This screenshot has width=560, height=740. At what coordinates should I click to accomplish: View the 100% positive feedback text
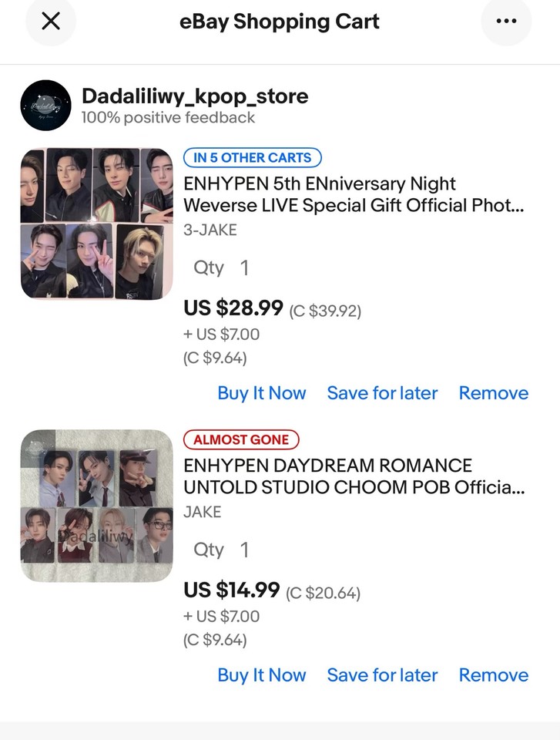click(x=168, y=118)
